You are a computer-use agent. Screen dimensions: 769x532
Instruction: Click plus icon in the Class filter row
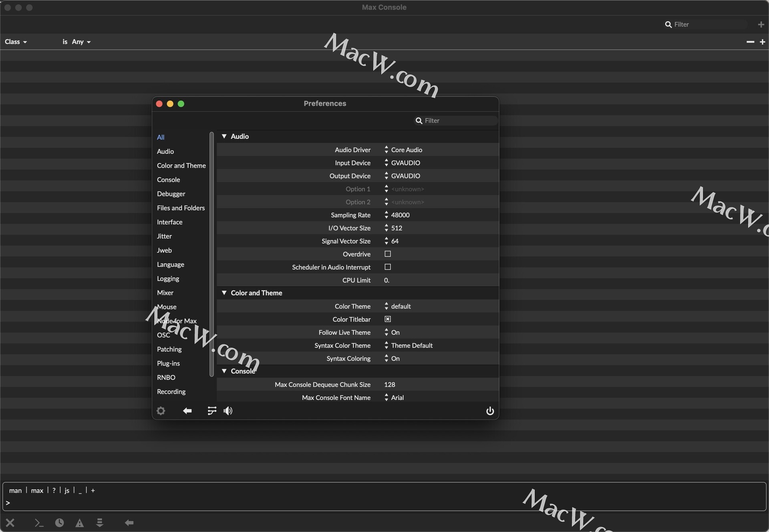[x=762, y=42]
